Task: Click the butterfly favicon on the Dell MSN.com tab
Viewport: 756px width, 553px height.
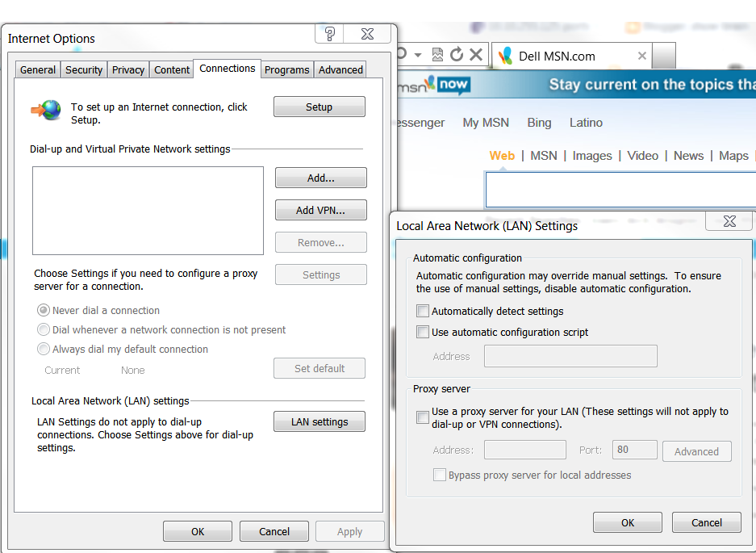Action: coord(505,56)
